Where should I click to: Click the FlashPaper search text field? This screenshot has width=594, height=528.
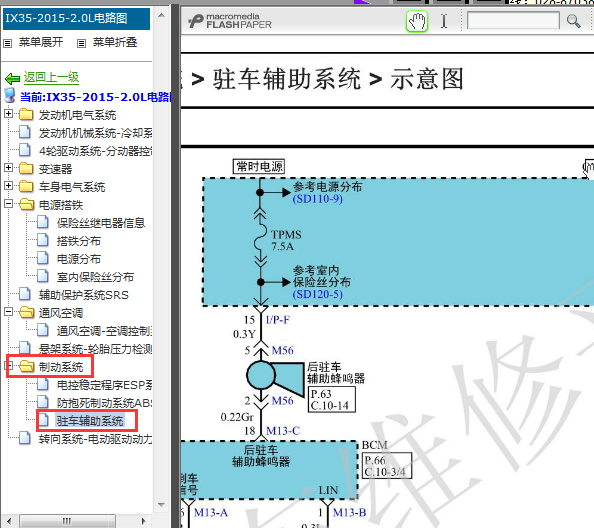pyautogui.click(x=513, y=20)
